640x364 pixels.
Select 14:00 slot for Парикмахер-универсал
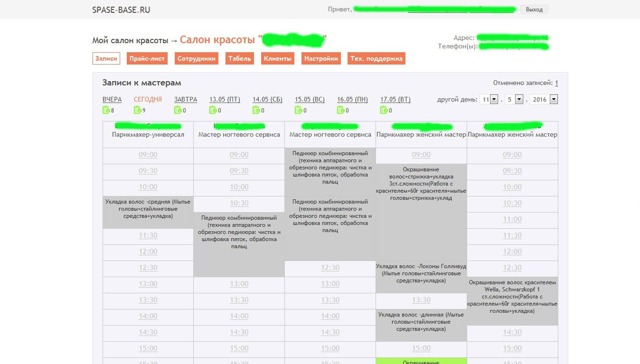(148, 316)
